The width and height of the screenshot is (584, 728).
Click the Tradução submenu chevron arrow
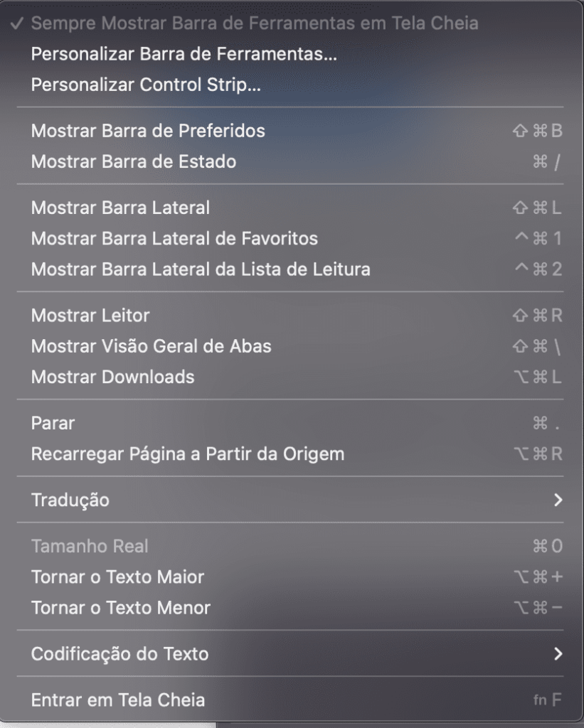click(558, 500)
